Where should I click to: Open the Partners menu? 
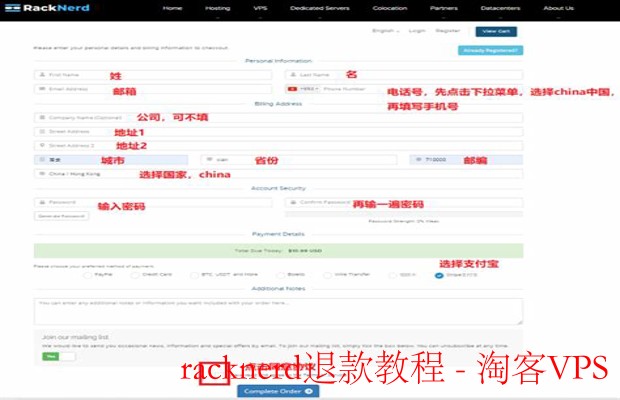(444, 8)
